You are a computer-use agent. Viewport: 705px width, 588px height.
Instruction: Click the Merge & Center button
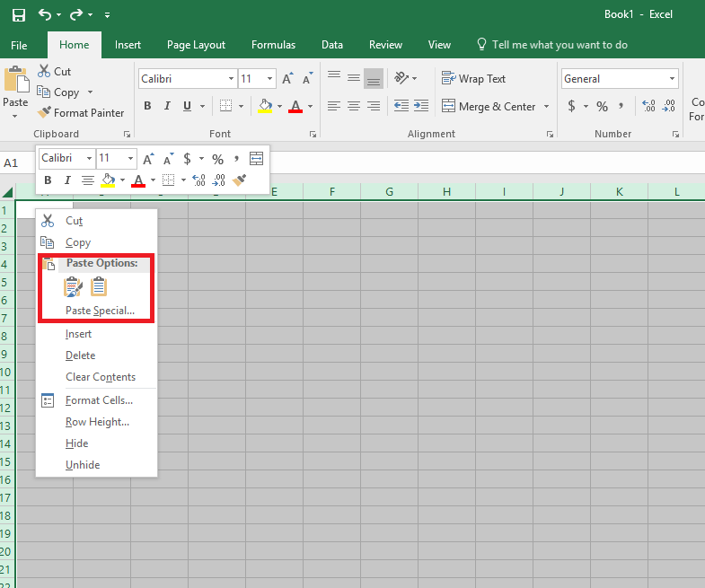point(489,107)
